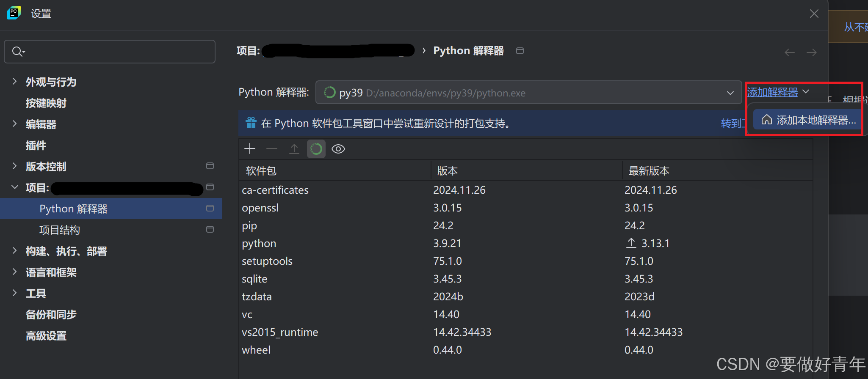Select the vs2015_runtime package row
The image size is (868, 379).
(x=525, y=332)
